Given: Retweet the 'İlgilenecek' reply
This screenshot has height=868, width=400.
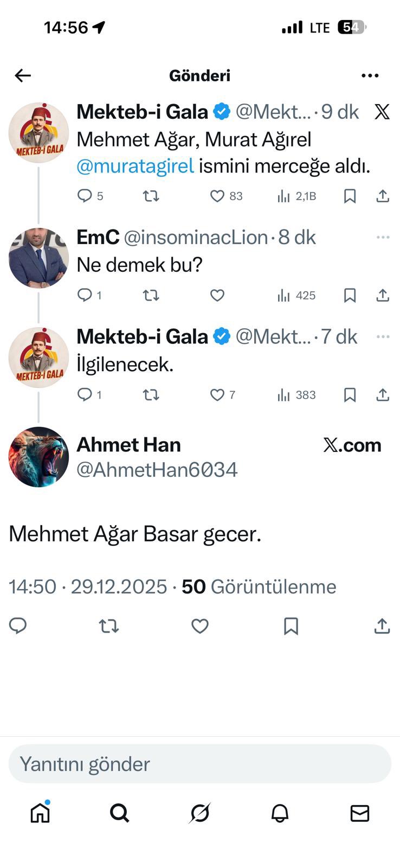Looking at the screenshot, I should 151,395.
